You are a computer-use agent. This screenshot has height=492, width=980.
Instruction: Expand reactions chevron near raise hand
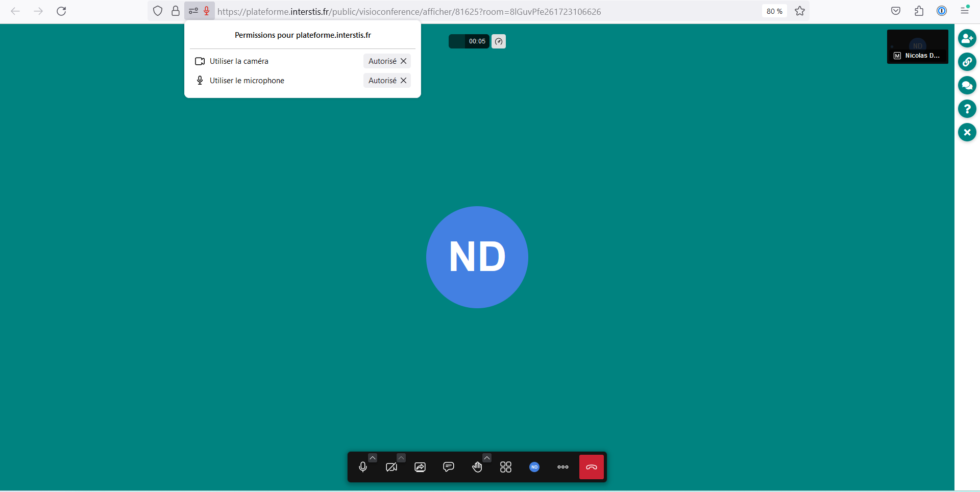(487, 458)
